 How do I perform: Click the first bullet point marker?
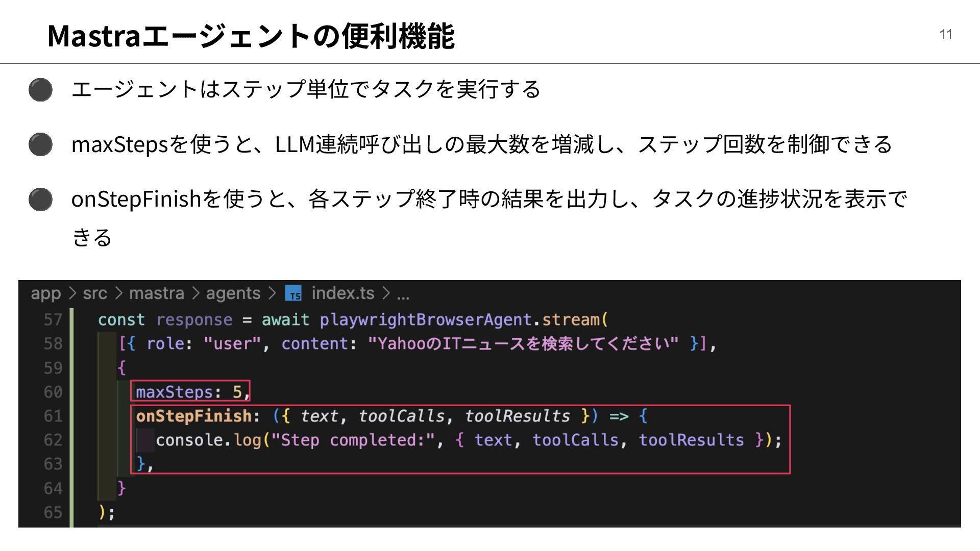click(40, 90)
